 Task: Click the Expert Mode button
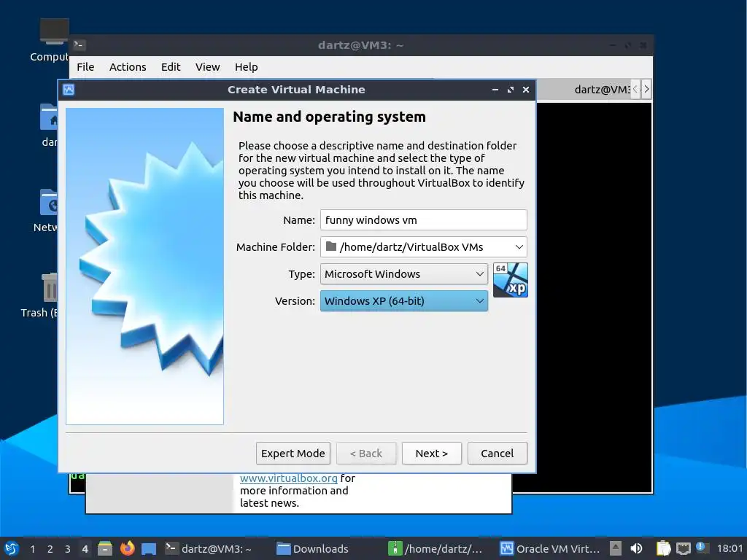[293, 454]
